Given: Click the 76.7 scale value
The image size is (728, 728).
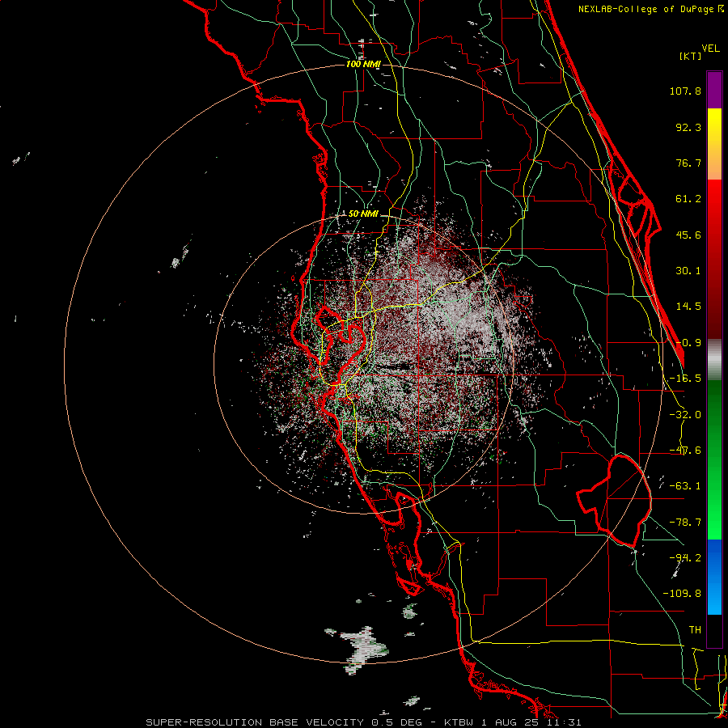Looking at the screenshot, I should pos(688,163).
